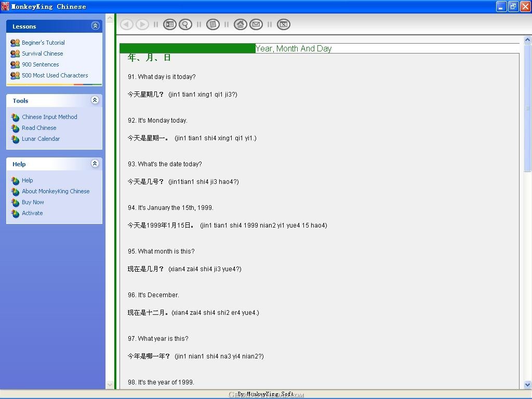
Task: Go to home via house icon
Action: (240, 24)
